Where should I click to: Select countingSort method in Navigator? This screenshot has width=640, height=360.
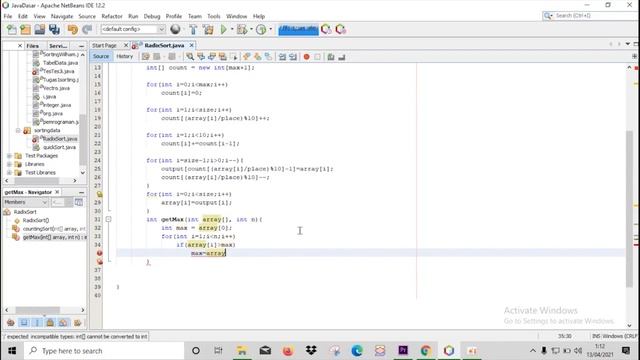tap(54, 229)
